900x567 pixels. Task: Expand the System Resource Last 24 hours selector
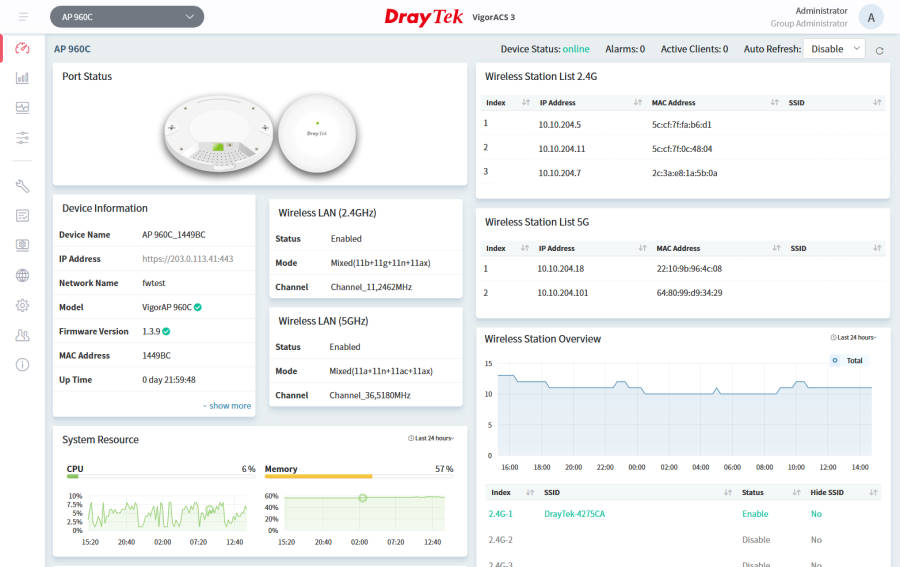[x=430, y=438]
